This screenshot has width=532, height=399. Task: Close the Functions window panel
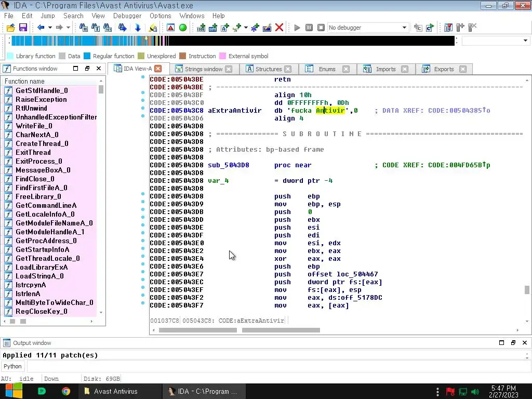pos(99,68)
